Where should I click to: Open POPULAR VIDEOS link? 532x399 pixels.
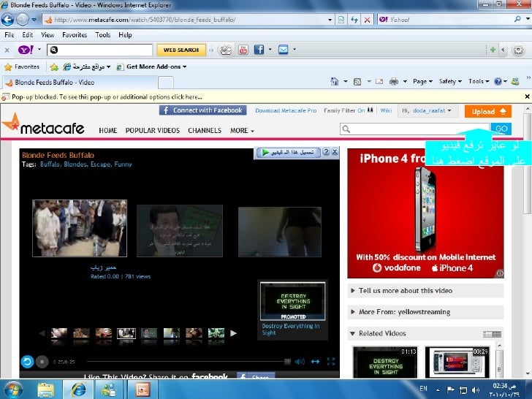tap(152, 131)
